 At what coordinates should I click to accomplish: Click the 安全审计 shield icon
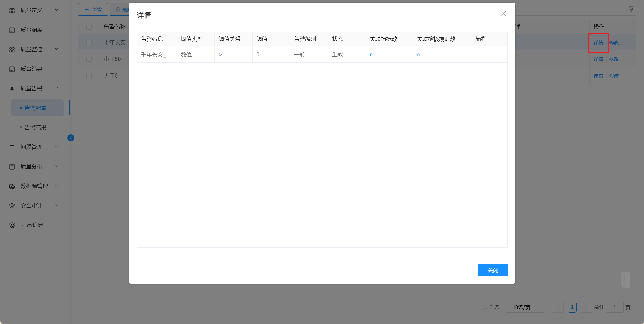pos(12,206)
